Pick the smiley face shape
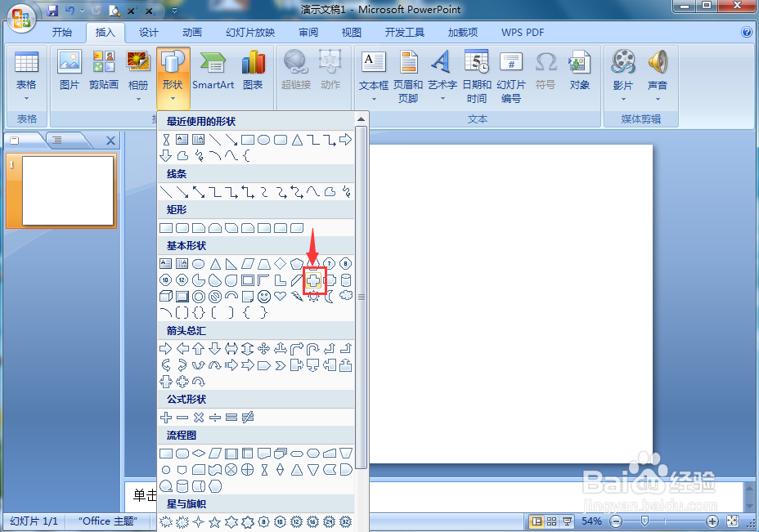759x532 pixels. point(264,297)
